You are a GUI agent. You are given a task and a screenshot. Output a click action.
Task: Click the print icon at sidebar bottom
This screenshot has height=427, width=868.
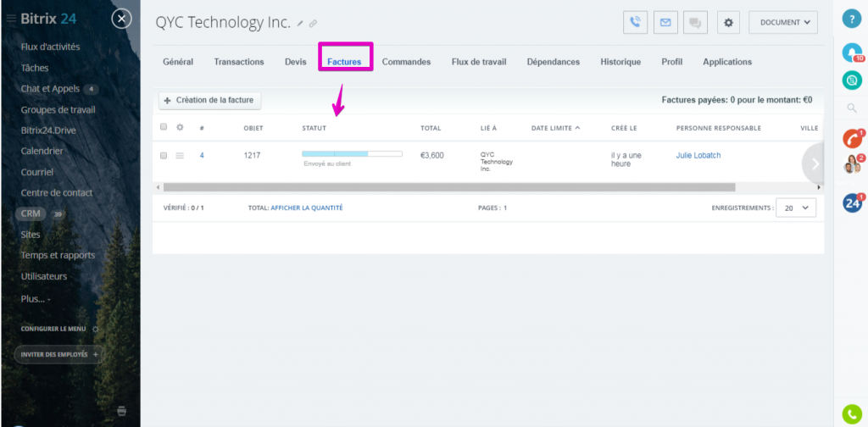(122, 410)
